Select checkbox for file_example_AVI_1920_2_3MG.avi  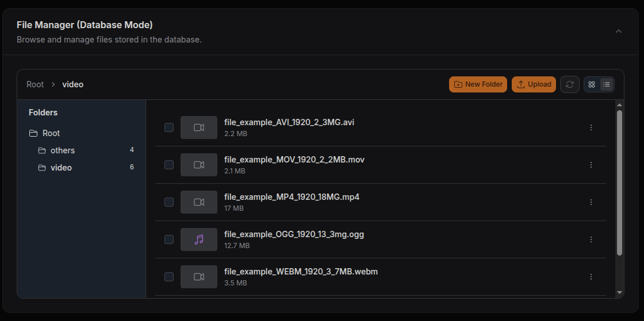(x=169, y=127)
